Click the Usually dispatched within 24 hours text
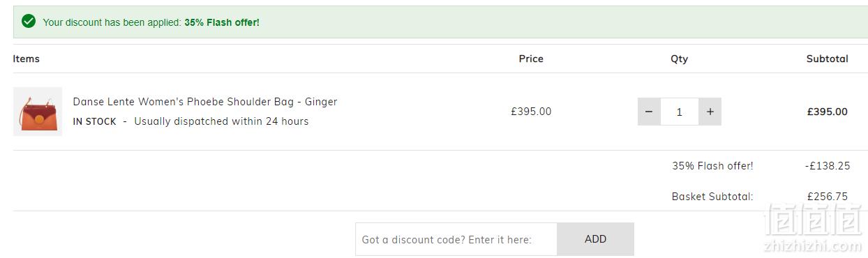 (221, 121)
